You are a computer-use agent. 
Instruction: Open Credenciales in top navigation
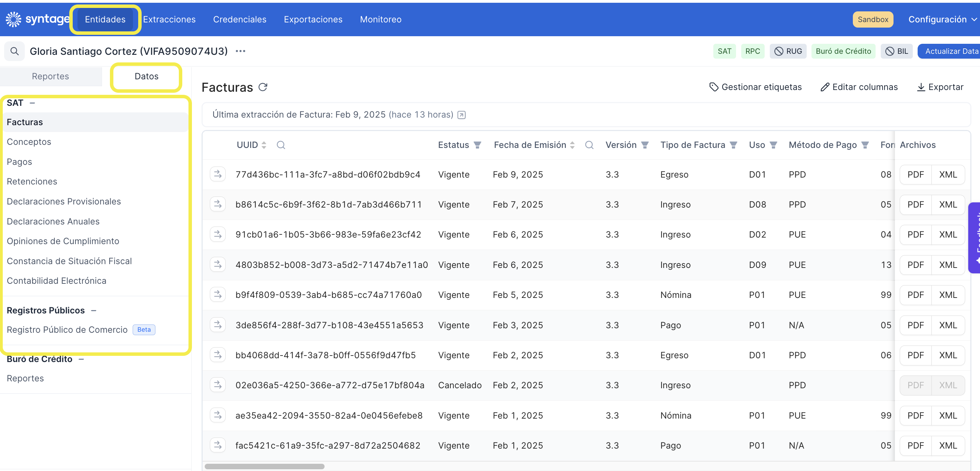(240, 19)
